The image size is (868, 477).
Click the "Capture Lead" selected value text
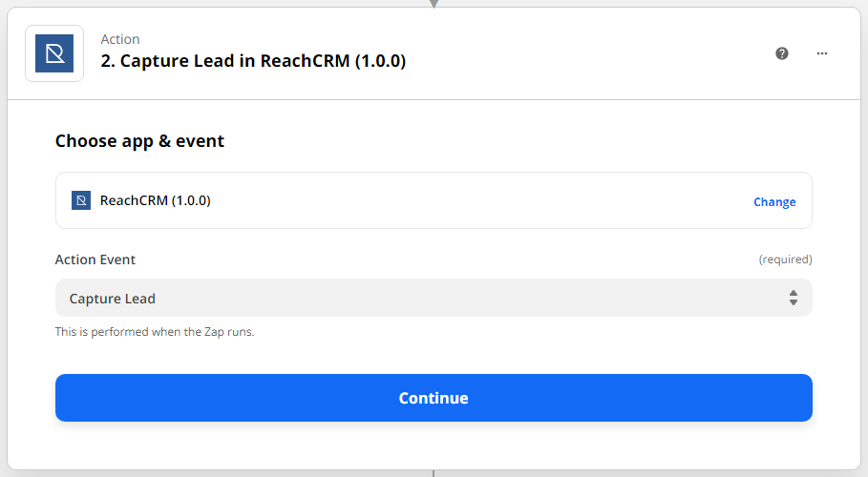click(x=113, y=299)
